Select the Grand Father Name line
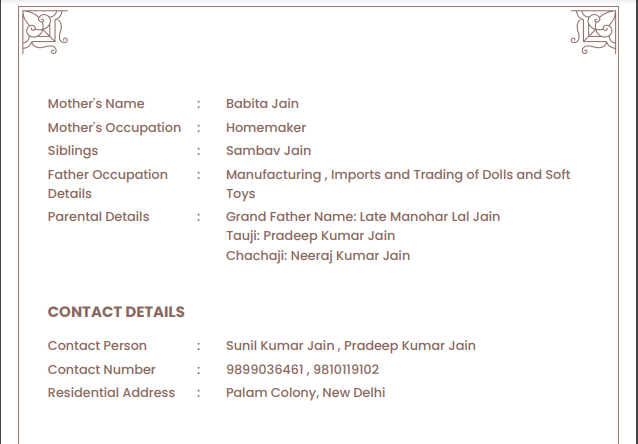The width and height of the screenshot is (638, 444). (363, 217)
